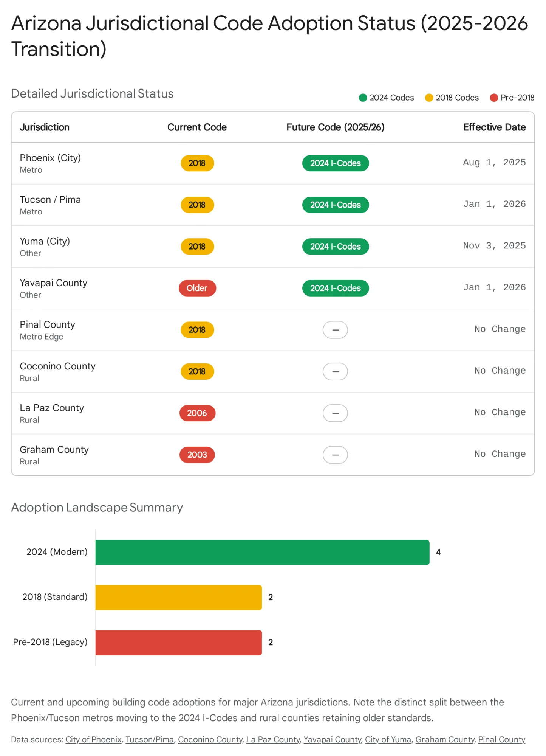Click the green 2024 Codes legend dot
546x756 pixels.
click(363, 98)
